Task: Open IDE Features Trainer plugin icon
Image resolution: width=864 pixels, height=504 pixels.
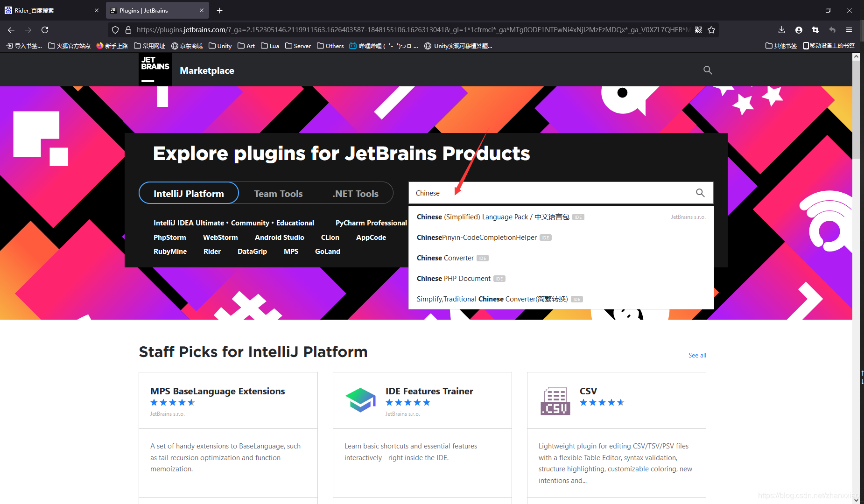Action: coord(360,400)
